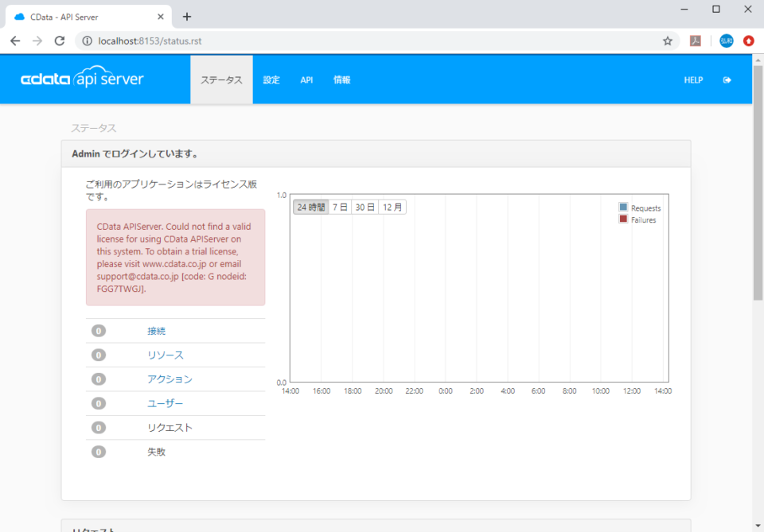Open the HELP link
Image resolution: width=764 pixels, height=532 pixels.
point(693,80)
